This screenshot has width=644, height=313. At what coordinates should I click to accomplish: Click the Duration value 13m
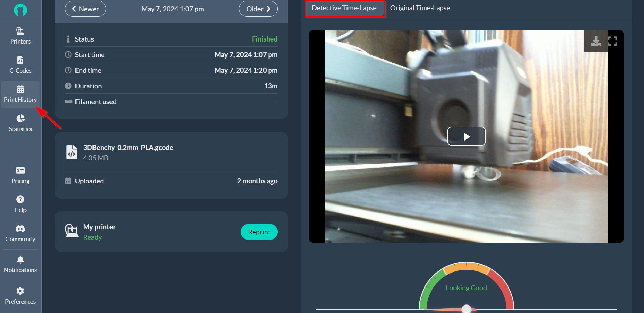click(x=271, y=86)
